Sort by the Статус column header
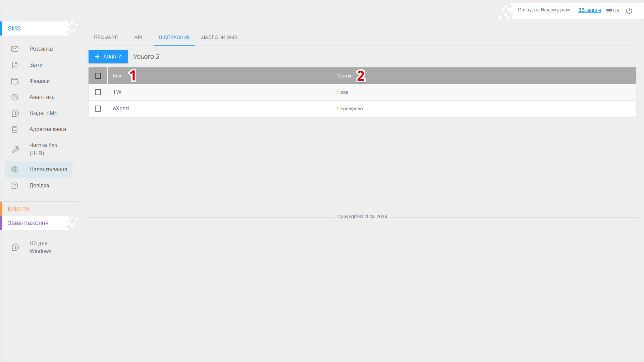This screenshot has height=362, width=644. click(345, 76)
